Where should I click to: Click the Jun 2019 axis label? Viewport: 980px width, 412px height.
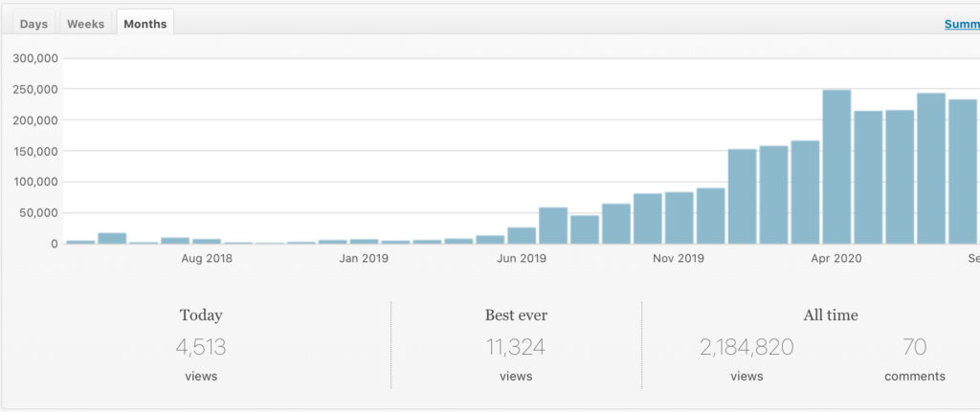pos(522,258)
